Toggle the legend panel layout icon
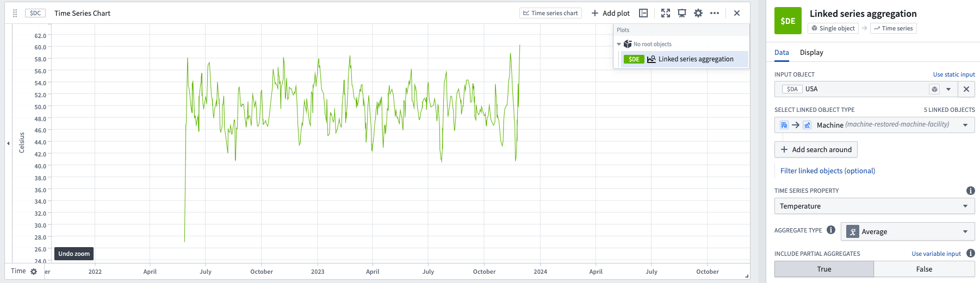 point(643,13)
